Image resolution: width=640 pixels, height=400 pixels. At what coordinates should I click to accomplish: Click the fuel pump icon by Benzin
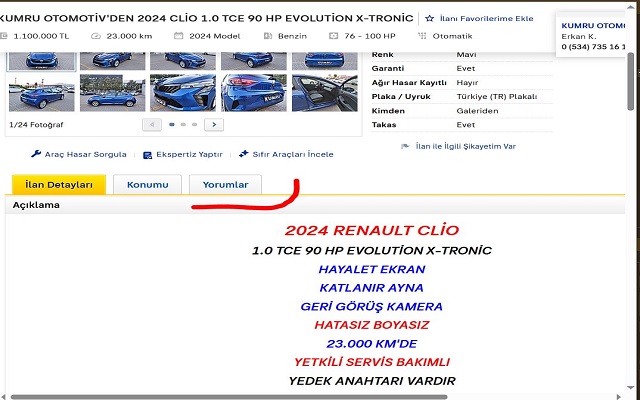click(268, 36)
